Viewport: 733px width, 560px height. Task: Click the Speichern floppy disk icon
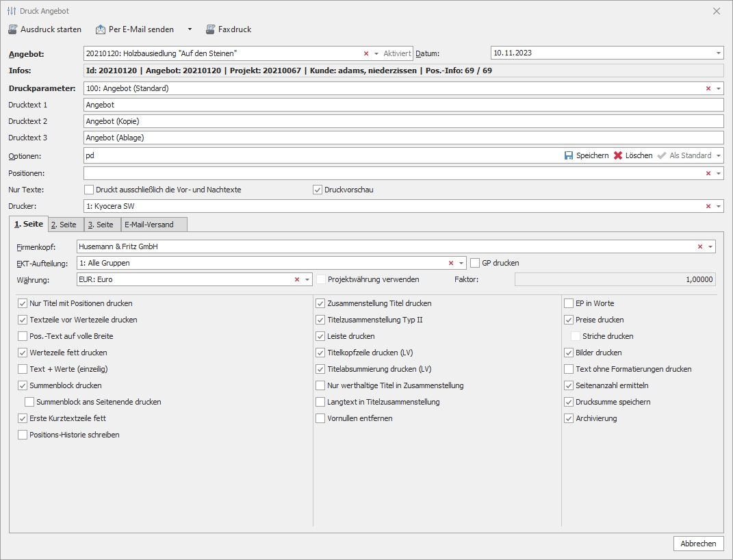click(569, 155)
